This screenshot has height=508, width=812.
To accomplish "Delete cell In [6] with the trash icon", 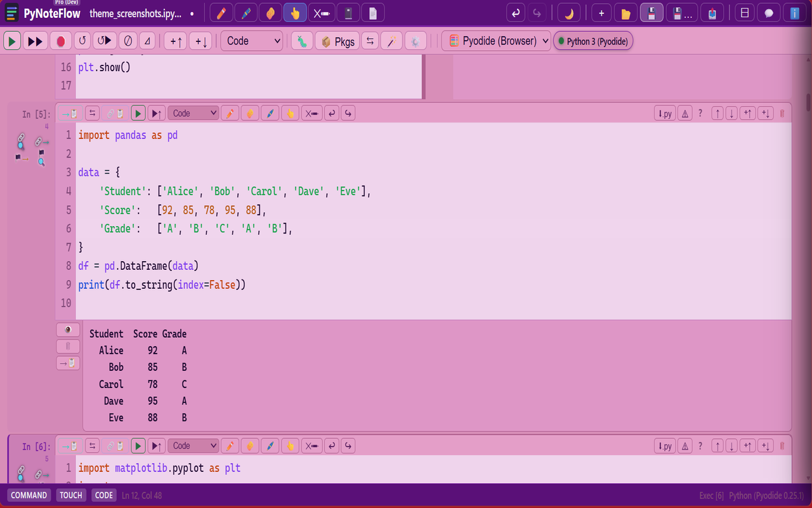I will (x=782, y=446).
